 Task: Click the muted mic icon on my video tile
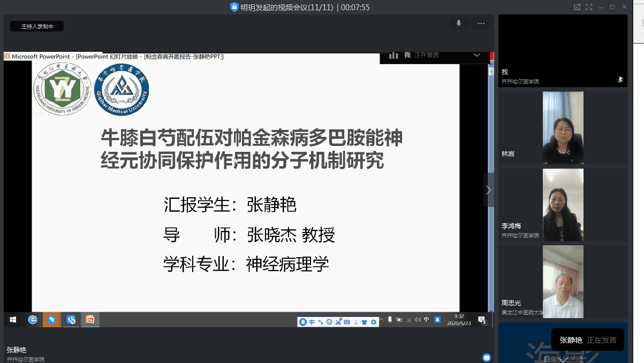[x=620, y=80]
